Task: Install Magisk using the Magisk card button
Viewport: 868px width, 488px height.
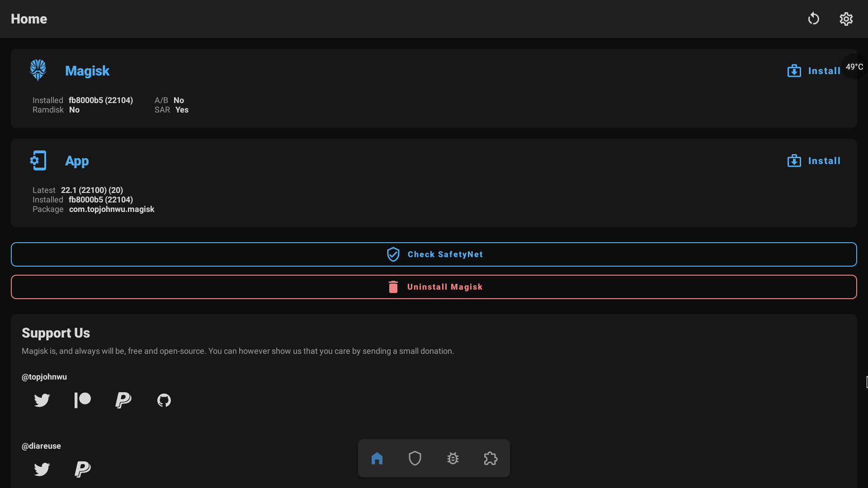Action: [x=814, y=71]
